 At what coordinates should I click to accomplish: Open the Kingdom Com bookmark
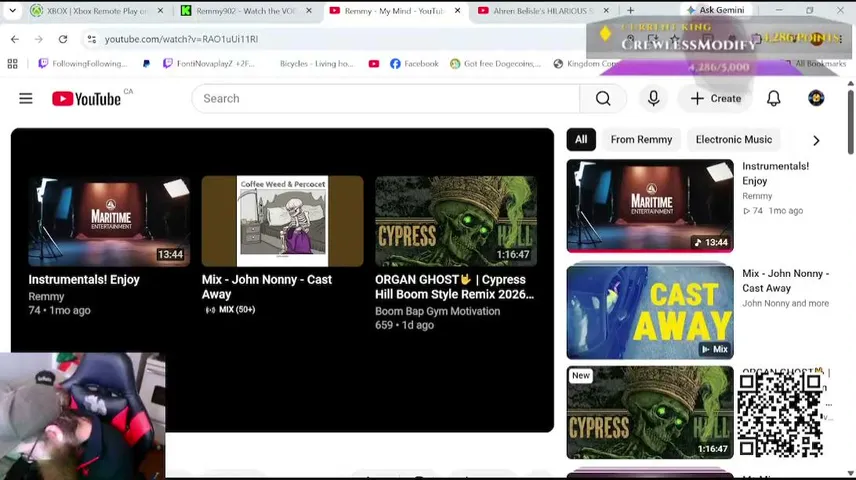tap(584, 64)
